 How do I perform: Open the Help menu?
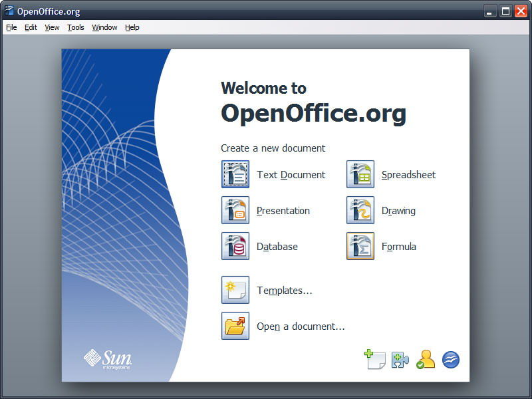131,27
